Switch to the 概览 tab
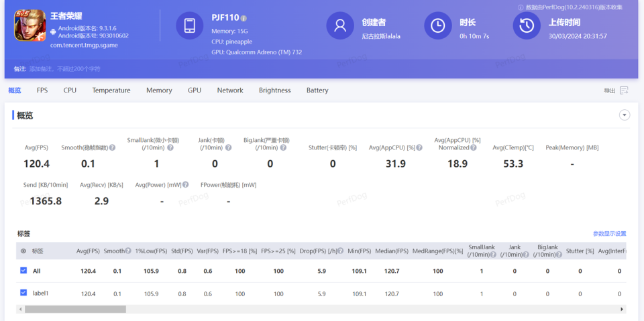 (x=14, y=90)
